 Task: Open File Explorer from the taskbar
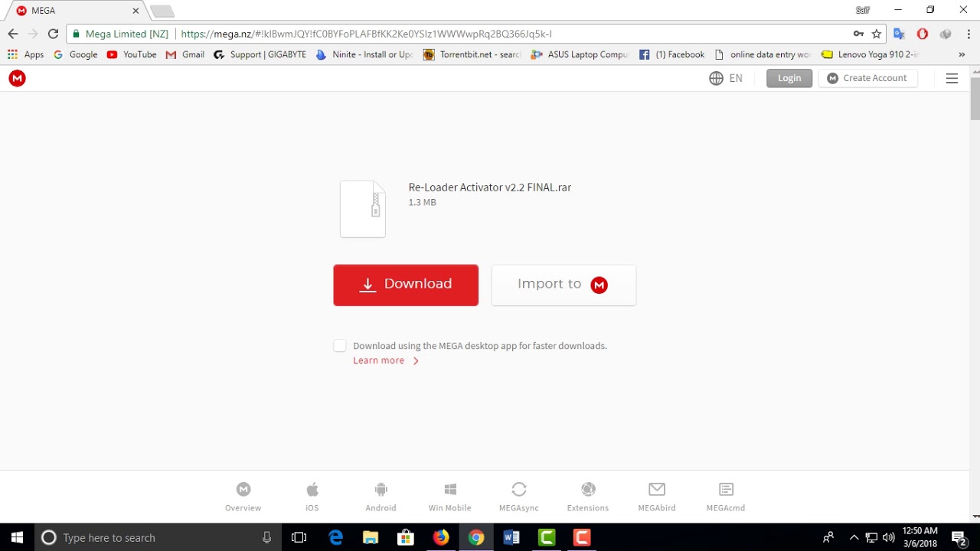pos(371,537)
